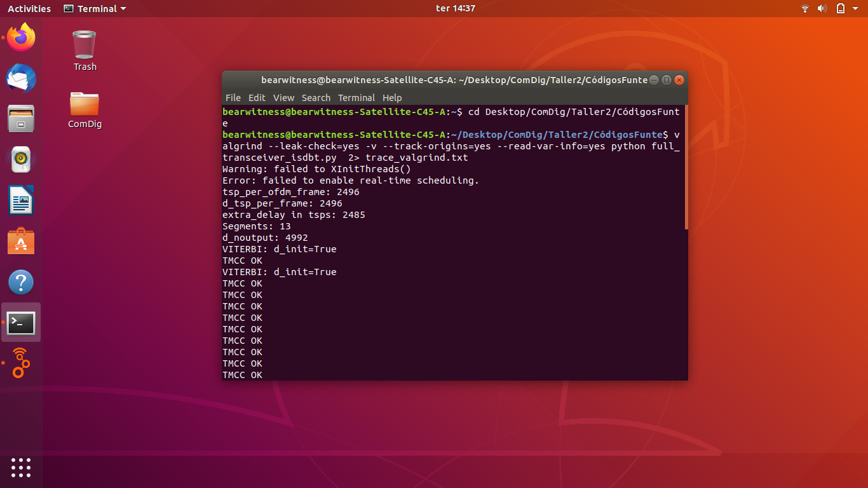Click the Terminal window title bar text
This screenshot has width=868, height=488.
454,80
